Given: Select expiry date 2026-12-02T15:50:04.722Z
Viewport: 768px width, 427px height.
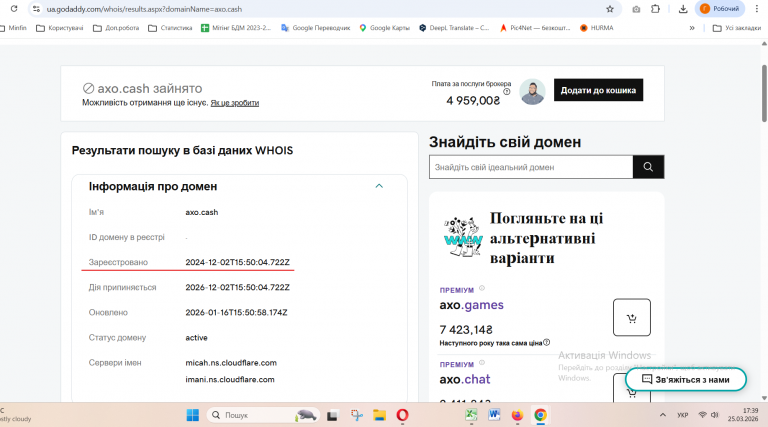Looking at the screenshot, I should coord(238,287).
